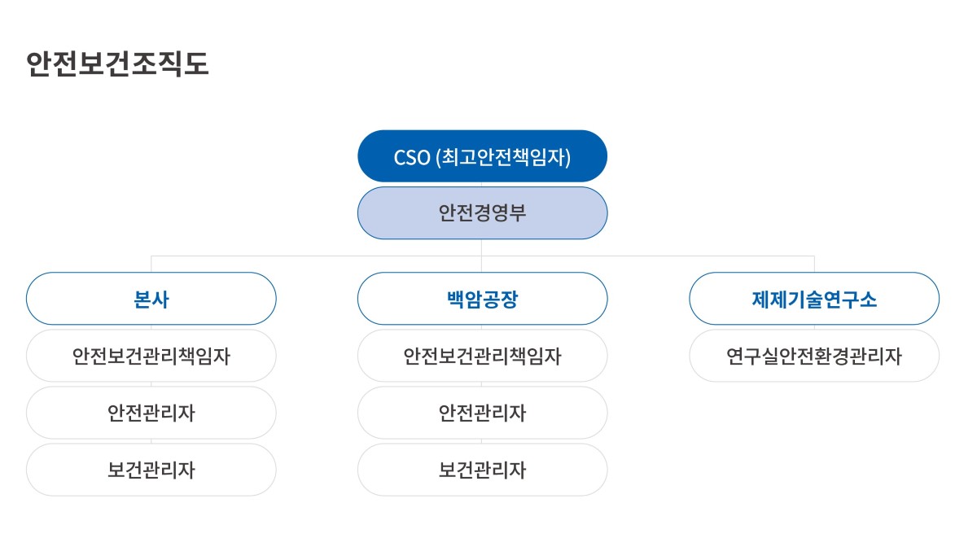Open the 백암공장 branch header
This screenshot has width=977, height=560.
pyautogui.click(x=483, y=299)
